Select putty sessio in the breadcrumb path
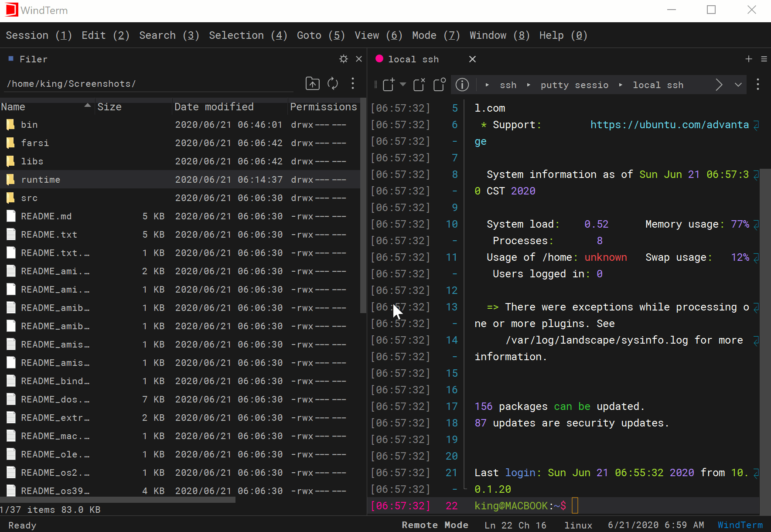The height and width of the screenshot is (532, 771). coord(574,85)
